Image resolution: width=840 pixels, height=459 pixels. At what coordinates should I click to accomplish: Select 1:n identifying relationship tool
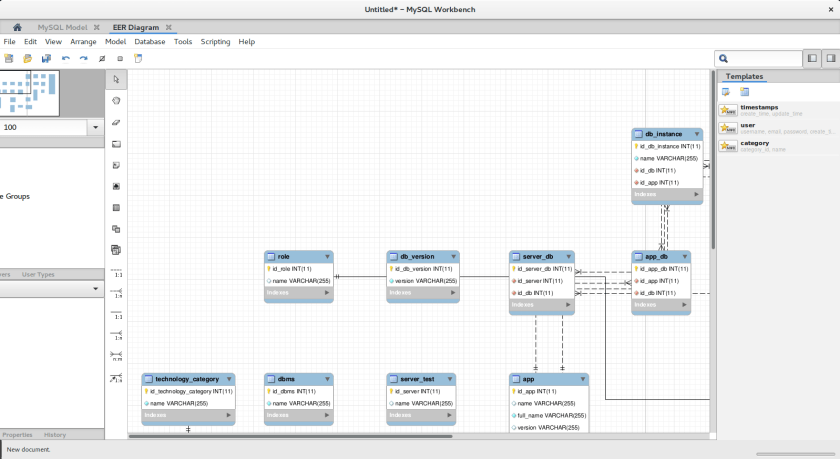(x=116, y=336)
